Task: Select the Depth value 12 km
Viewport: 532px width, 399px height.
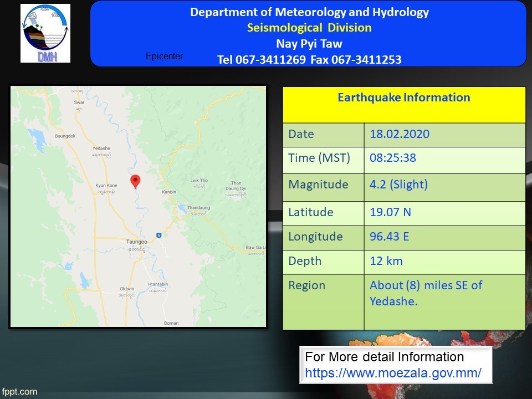Action: (386, 261)
